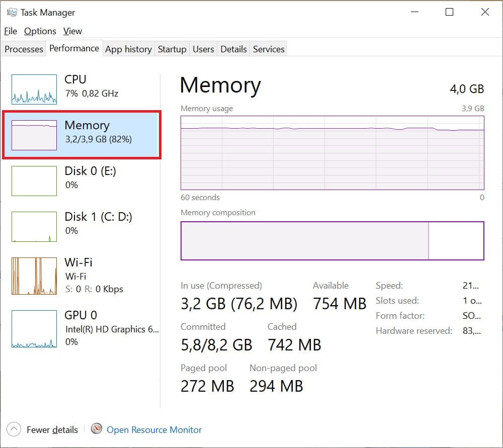Image resolution: width=503 pixels, height=448 pixels.
Task: Select Disk 0 (E:) label in sidebar
Action: coord(90,171)
